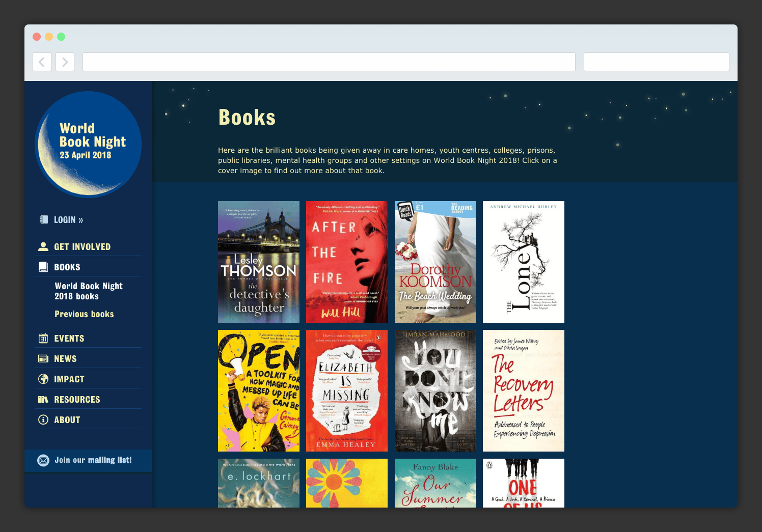Viewport: 762px width, 532px height.
Task: Open the e. lockhart book cover
Action: (x=259, y=483)
